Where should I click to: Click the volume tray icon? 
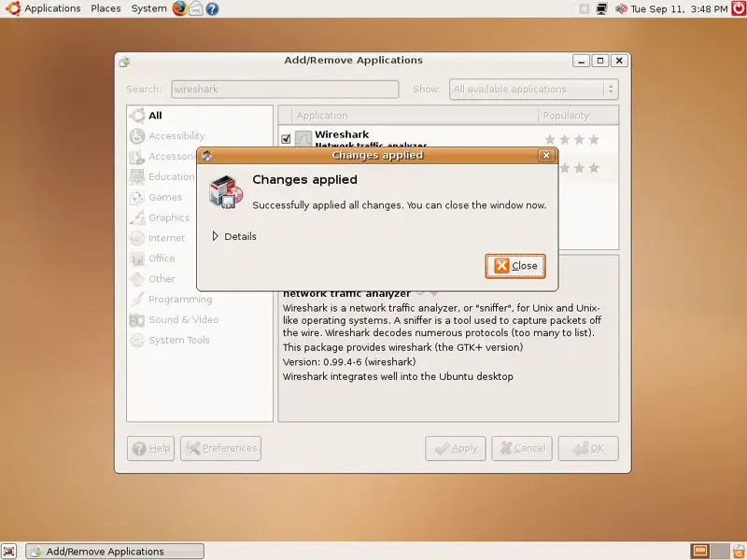620,8
